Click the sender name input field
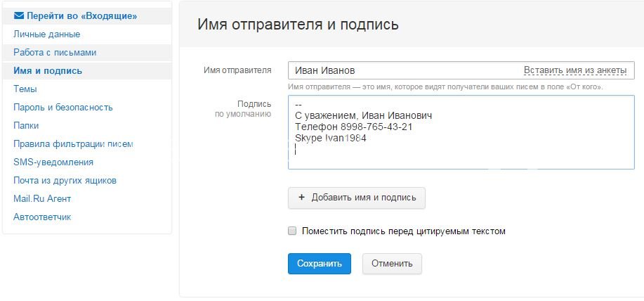644x301 pixels. (x=400, y=70)
